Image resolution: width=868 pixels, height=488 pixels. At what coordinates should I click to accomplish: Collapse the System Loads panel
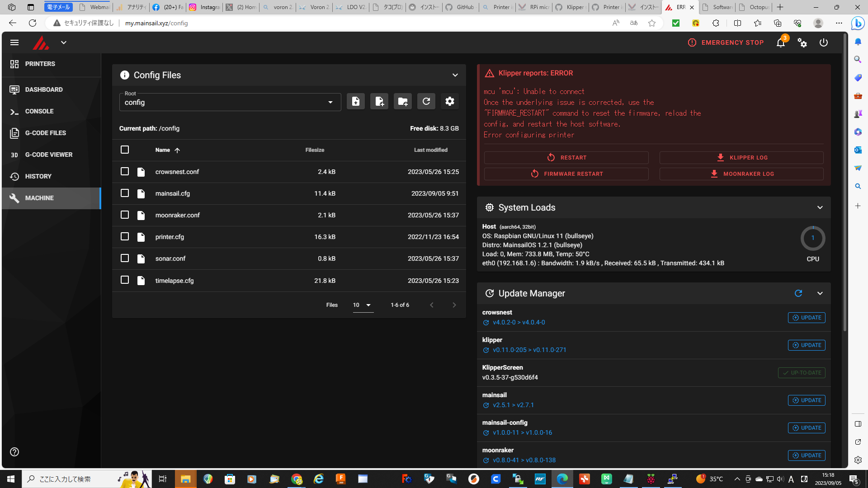(820, 207)
